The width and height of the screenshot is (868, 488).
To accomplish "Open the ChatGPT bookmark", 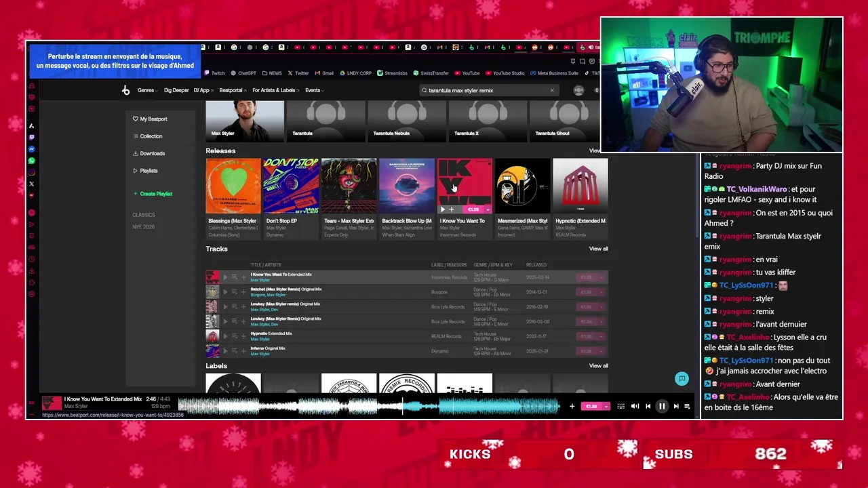I will coord(243,73).
